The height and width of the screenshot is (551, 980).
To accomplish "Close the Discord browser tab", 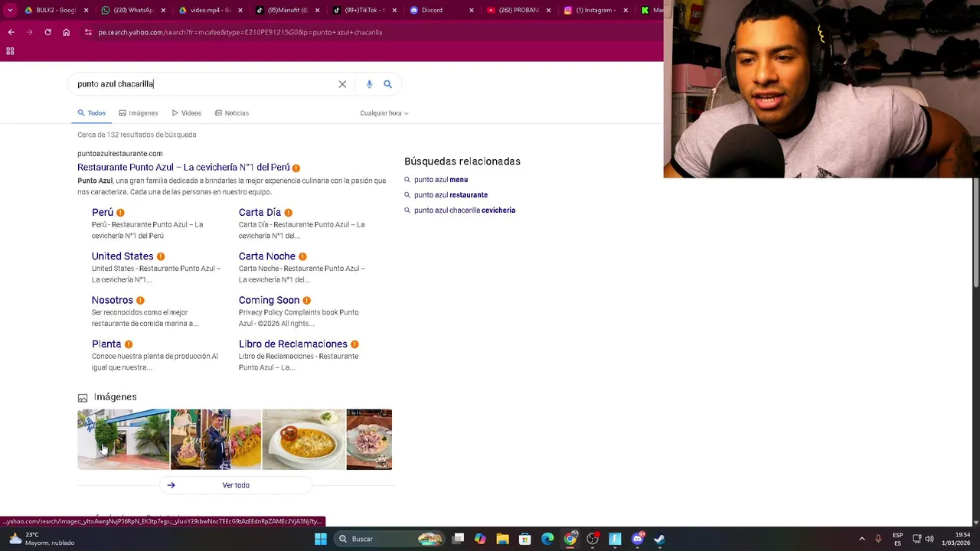I will click(472, 10).
